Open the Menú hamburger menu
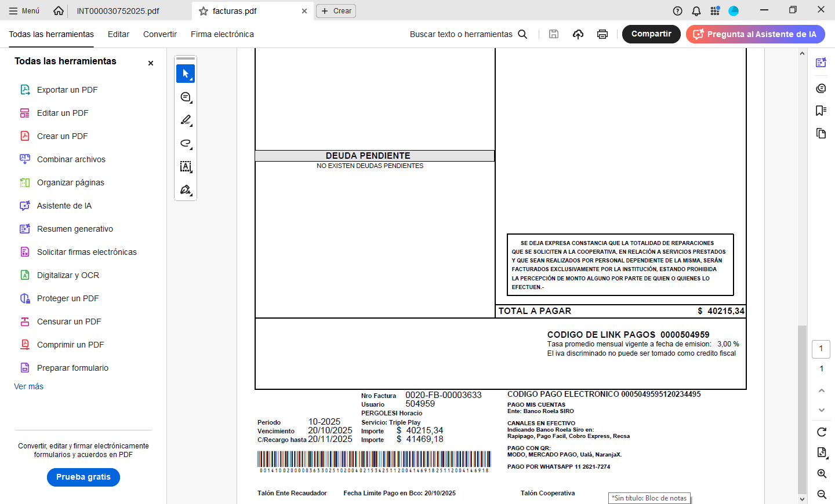Image resolution: width=835 pixels, height=504 pixels. [x=24, y=11]
